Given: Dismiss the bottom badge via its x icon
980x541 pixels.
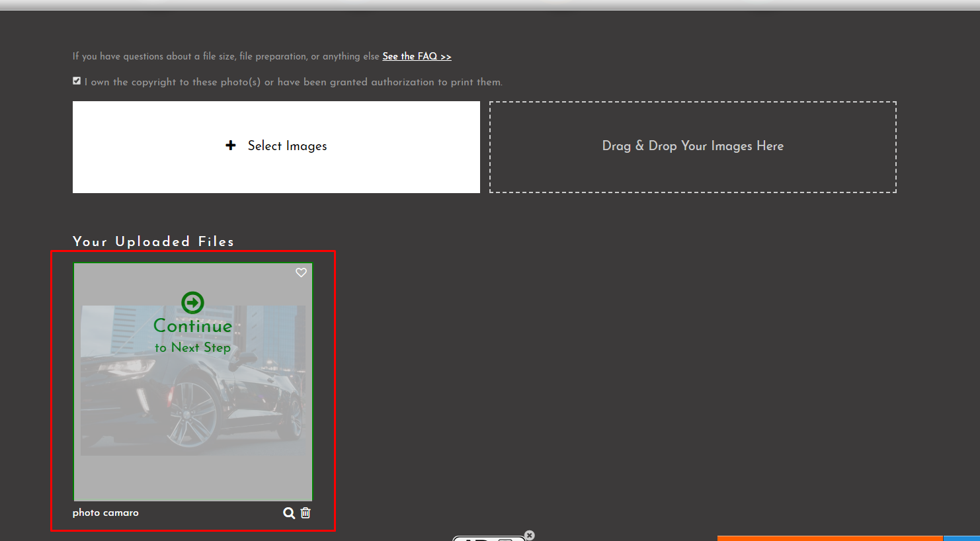Looking at the screenshot, I should (529, 535).
